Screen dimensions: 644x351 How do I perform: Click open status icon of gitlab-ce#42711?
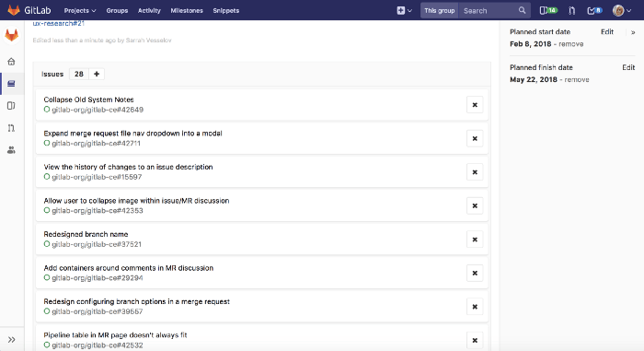47,143
